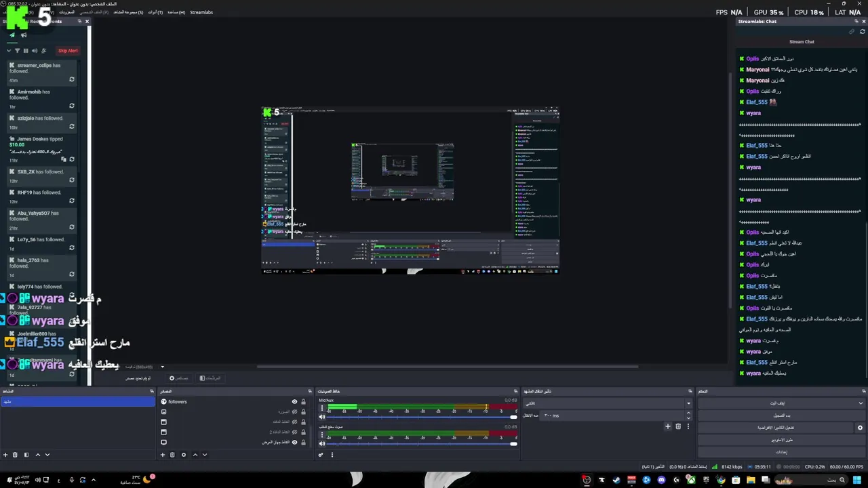Viewport: 868px width, 488px height.
Task: Pause the alert queue
Action: pos(26,51)
